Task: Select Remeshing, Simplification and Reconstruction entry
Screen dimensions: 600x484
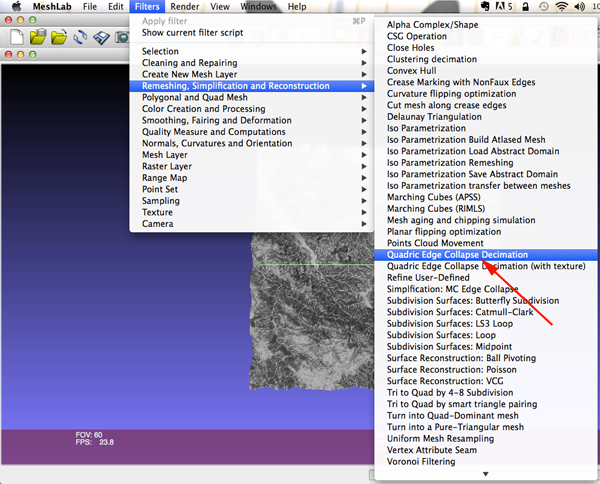Action: click(251, 86)
